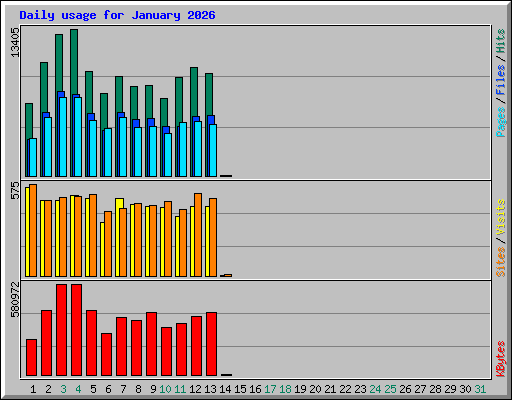Image resolution: width=512 pixels, height=400 pixels.
Task: Click the yellow Visits legend label
Action: tap(501, 218)
